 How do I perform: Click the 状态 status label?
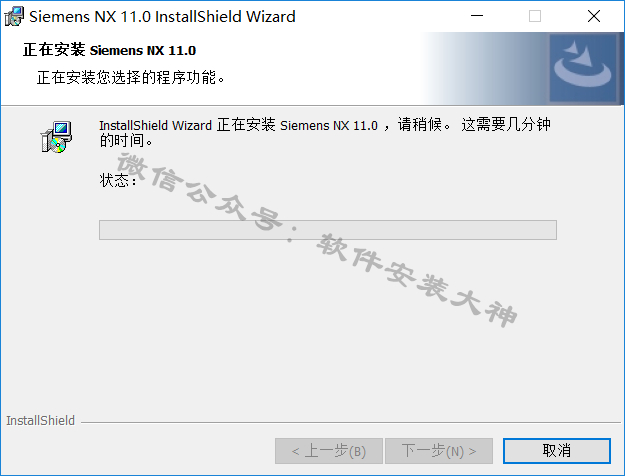pyautogui.click(x=118, y=181)
